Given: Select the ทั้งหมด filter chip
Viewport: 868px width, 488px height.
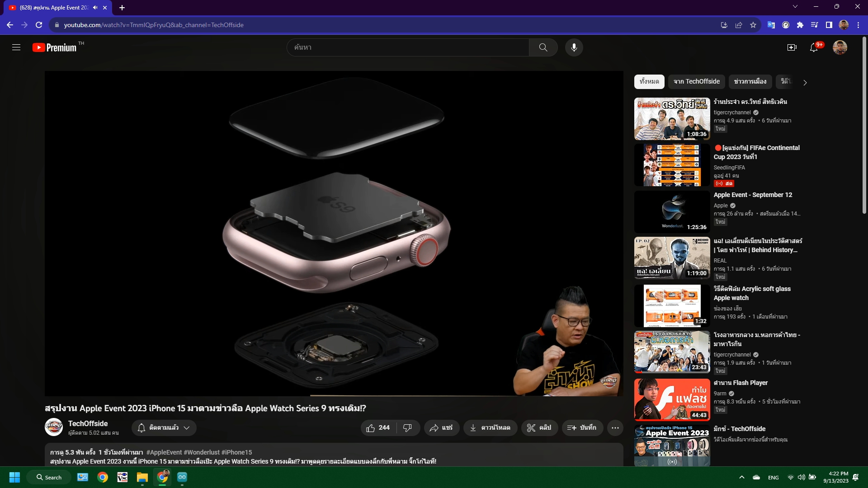Looking at the screenshot, I should (649, 81).
